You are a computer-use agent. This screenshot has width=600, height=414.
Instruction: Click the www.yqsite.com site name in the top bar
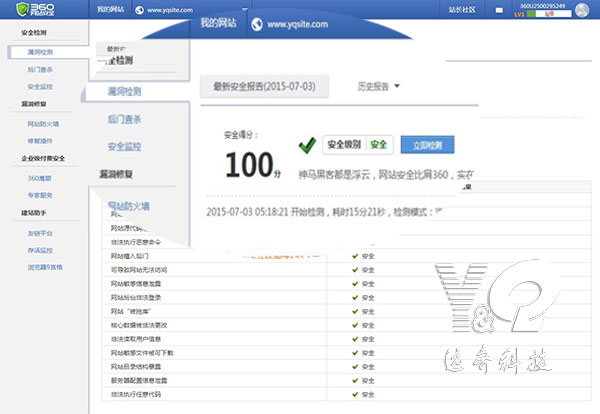170,10
